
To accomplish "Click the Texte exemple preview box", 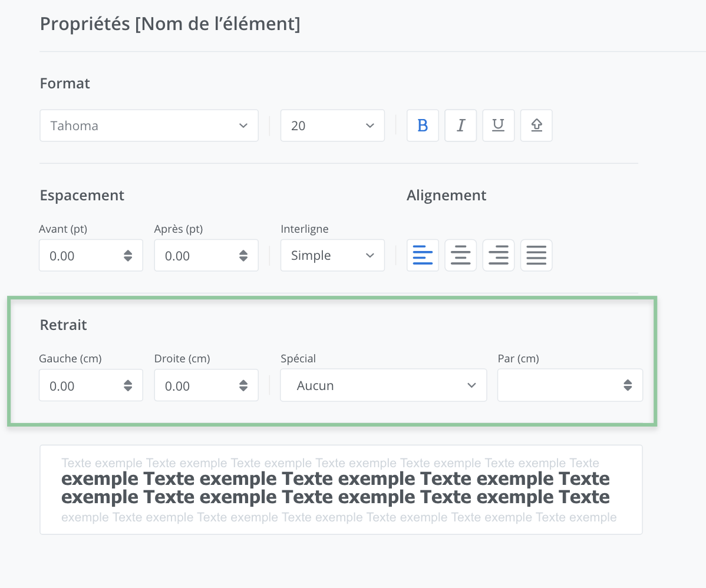I will [x=341, y=490].
